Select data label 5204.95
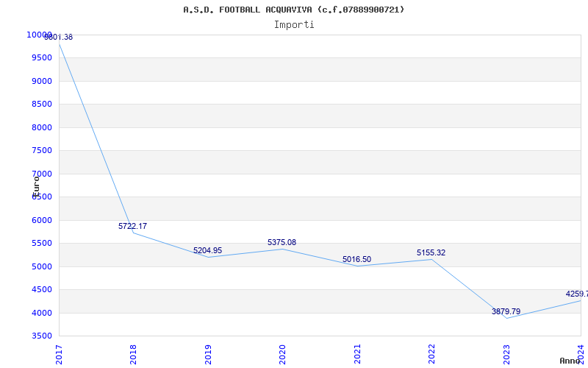 click(207, 250)
